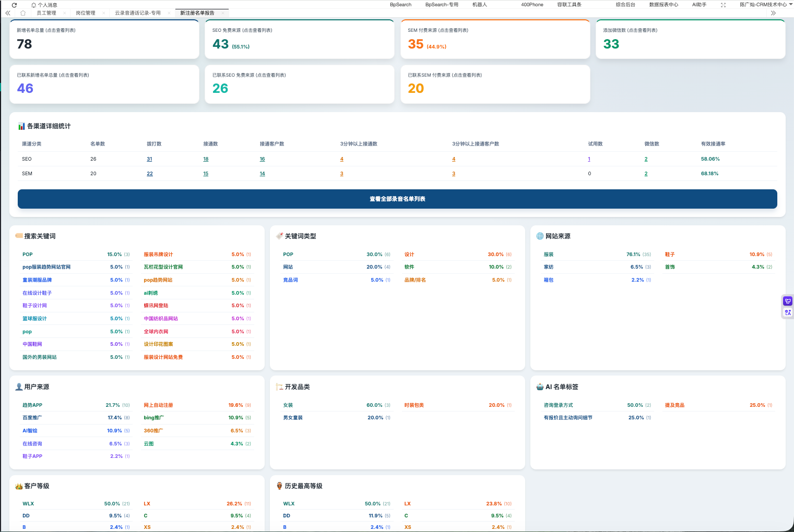Open the purple chat widget icon
This screenshot has width=794, height=532.
click(x=788, y=301)
